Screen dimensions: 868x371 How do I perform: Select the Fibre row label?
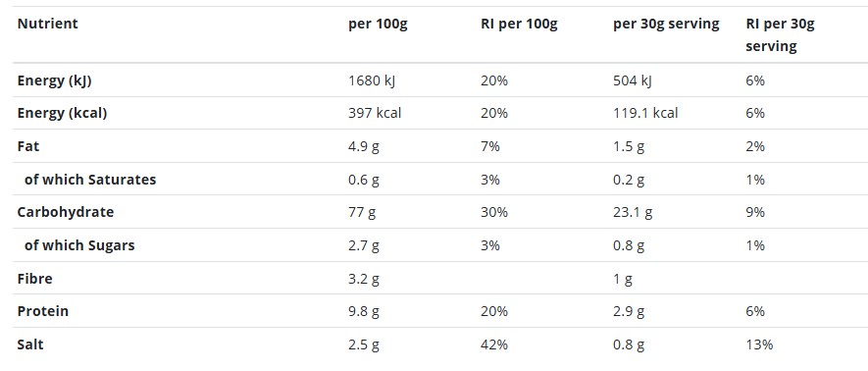click(x=35, y=278)
